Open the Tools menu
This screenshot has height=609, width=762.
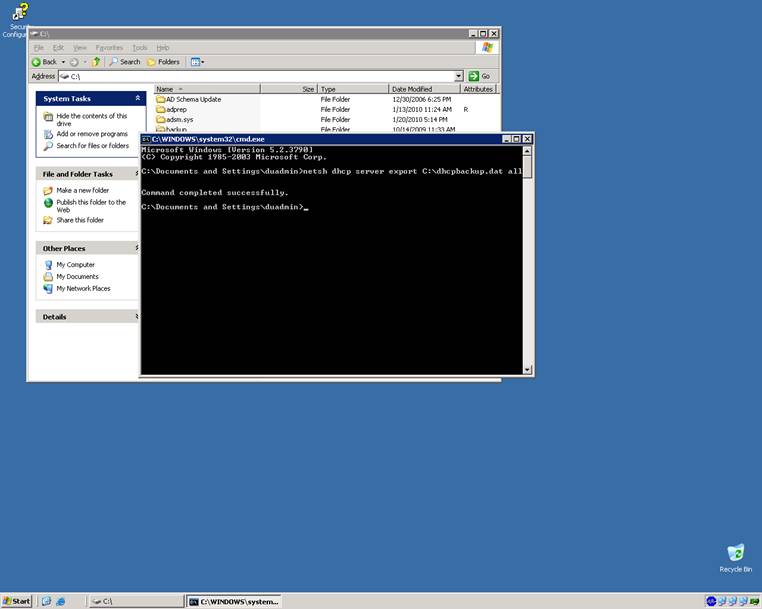pyautogui.click(x=140, y=47)
